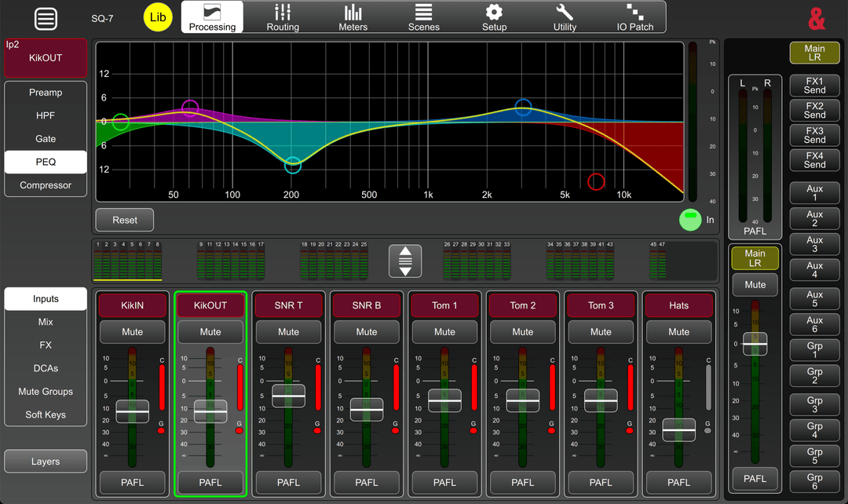The width and height of the screenshot is (848, 504).
Task: Mute the Main LR master
Action: 755,285
